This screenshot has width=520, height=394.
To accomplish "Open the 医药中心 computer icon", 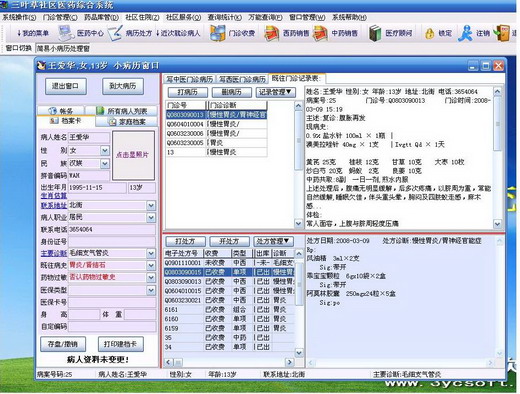I will 66,33.
